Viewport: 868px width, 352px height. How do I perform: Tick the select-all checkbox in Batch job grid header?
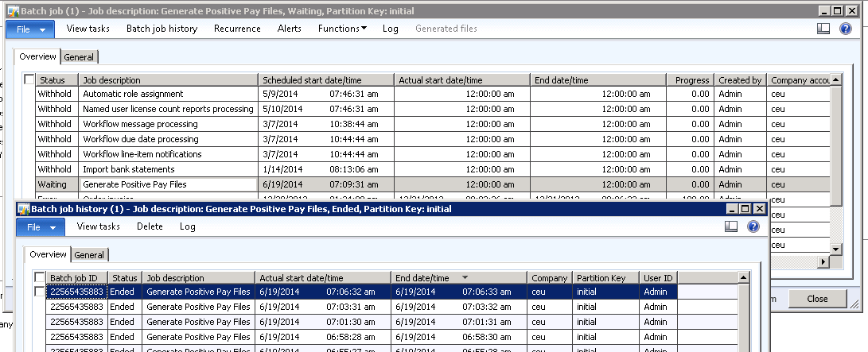coord(29,79)
